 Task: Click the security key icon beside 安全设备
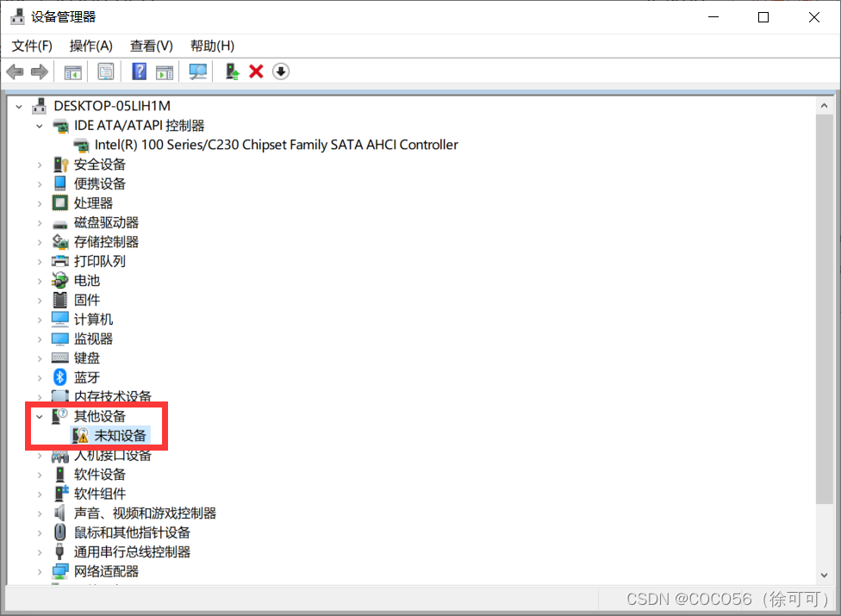click(x=60, y=165)
